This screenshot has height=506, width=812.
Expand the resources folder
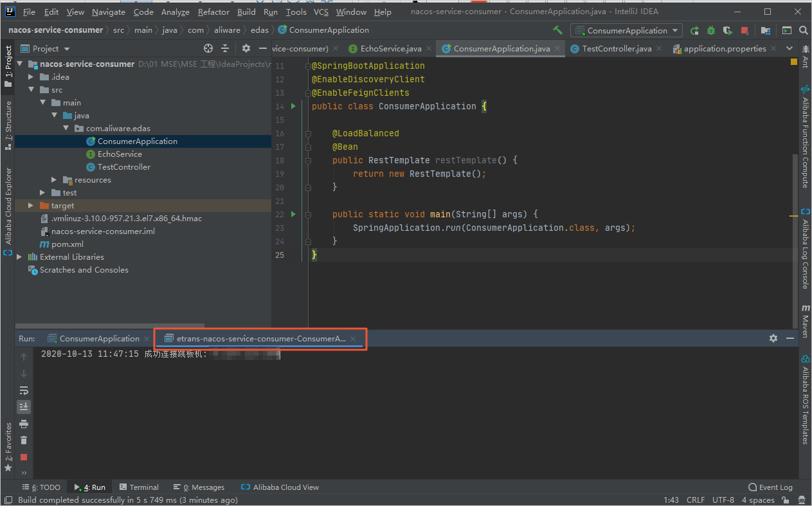tap(55, 180)
